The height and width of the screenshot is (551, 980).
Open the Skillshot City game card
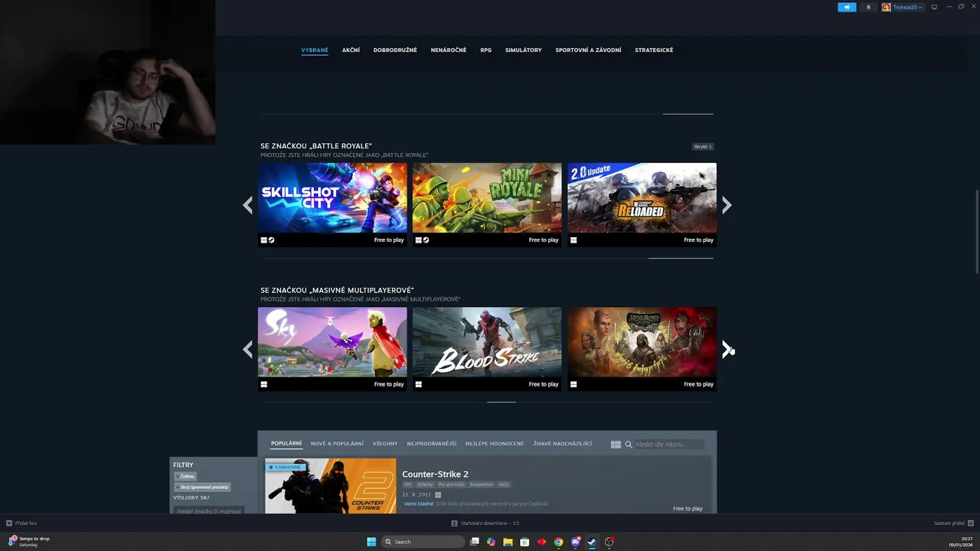332,204
